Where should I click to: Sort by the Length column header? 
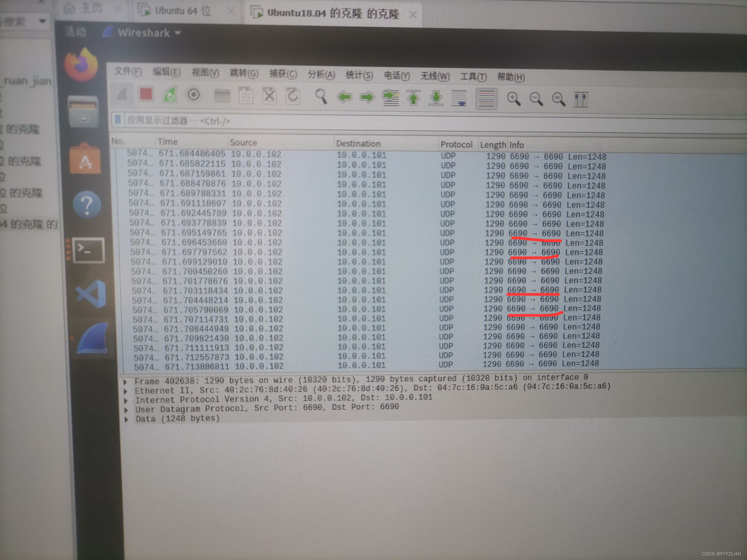pyautogui.click(x=493, y=145)
